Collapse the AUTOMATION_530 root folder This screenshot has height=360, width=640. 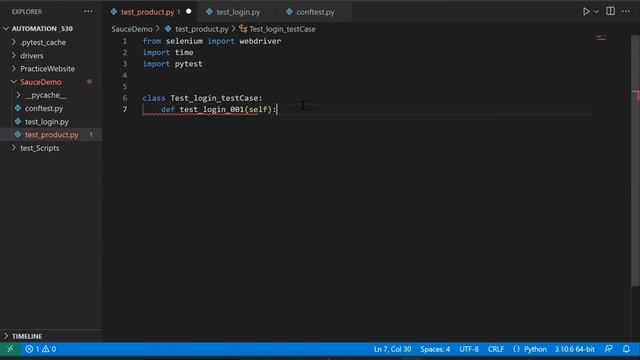[42, 29]
